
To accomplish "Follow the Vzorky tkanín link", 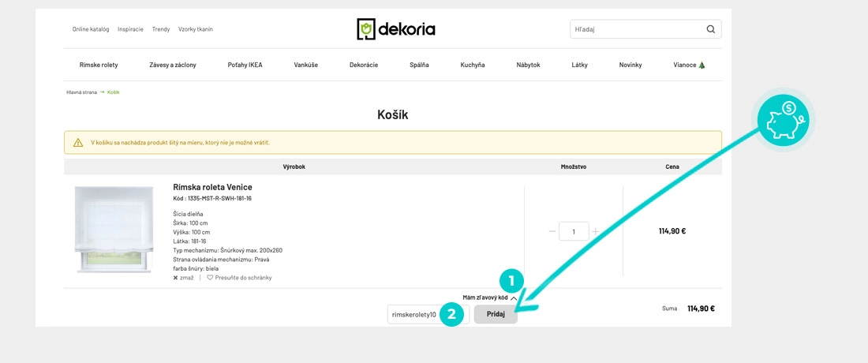I will point(195,29).
